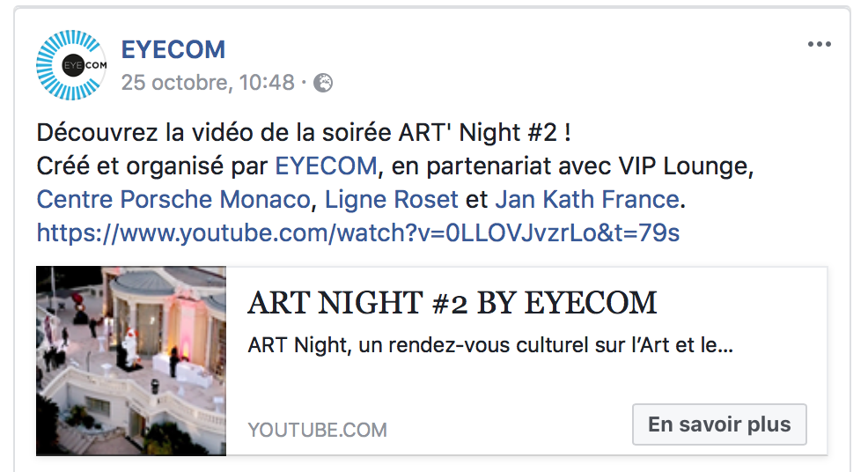Follow the EYECOM mention in post text

326,166
